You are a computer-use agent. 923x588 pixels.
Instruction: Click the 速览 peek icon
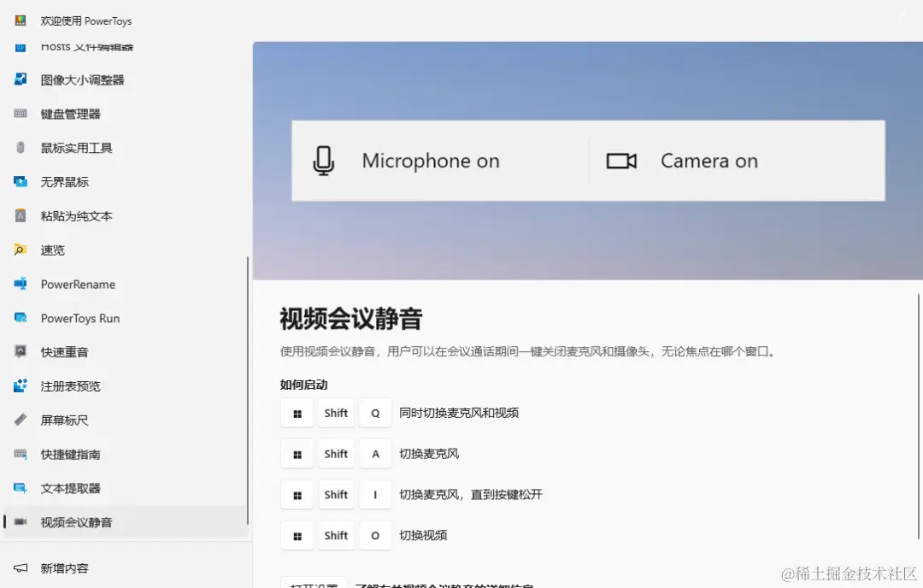[19, 250]
